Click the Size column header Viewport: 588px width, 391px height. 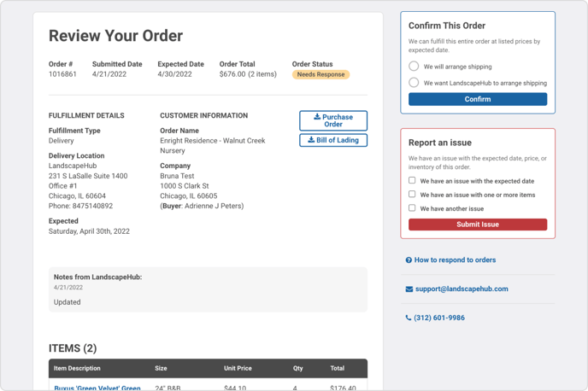pos(161,368)
